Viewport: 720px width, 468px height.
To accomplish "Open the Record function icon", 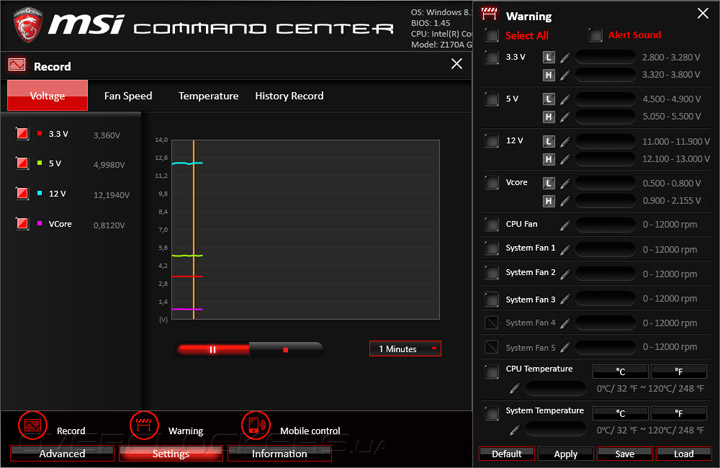I will click(x=33, y=425).
